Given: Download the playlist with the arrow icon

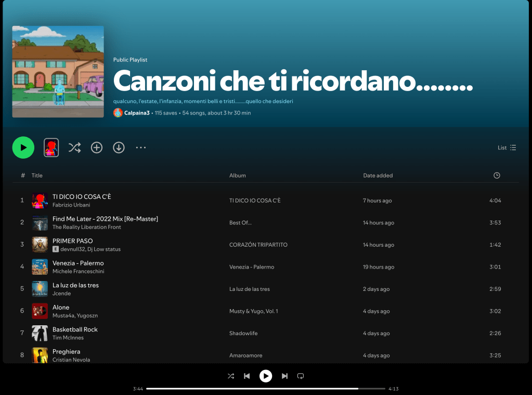Looking at the screenshot, I should point(119,147).
